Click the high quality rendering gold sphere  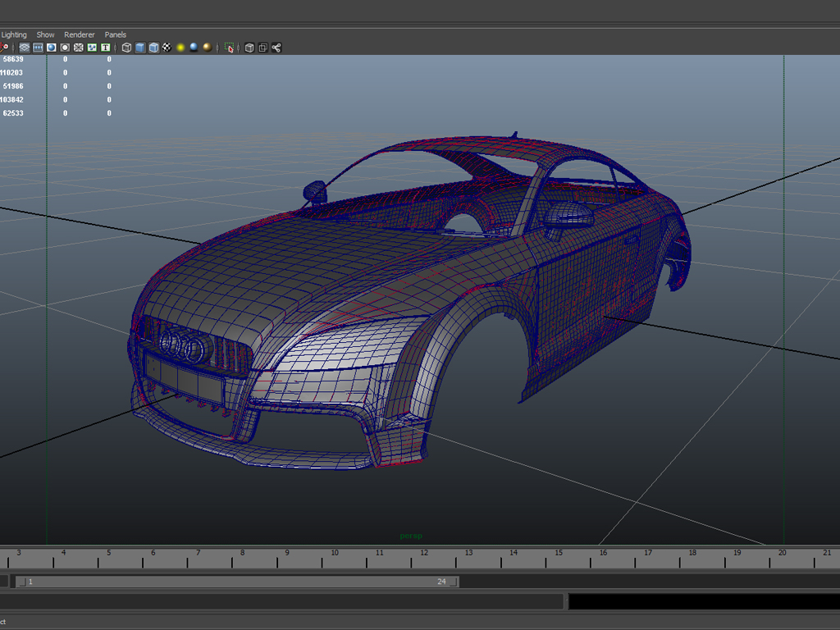[207, 48]
